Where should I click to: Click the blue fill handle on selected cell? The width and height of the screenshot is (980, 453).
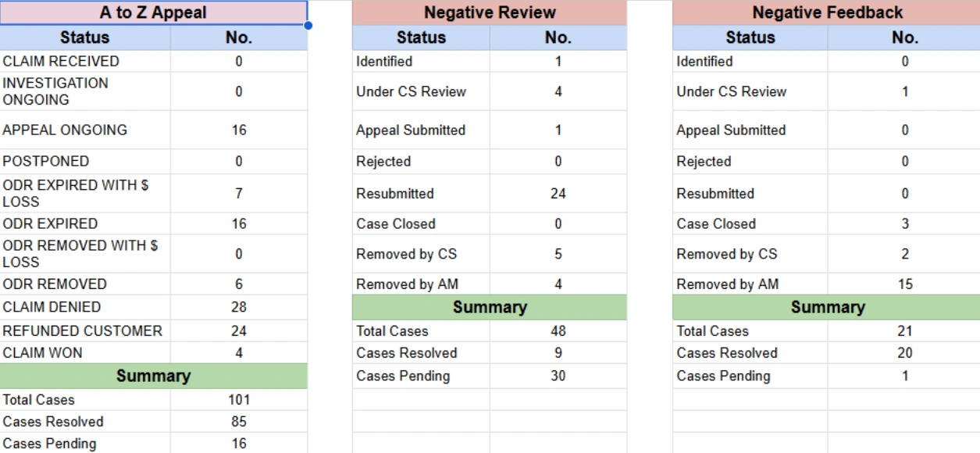click(x=308, y=25)
